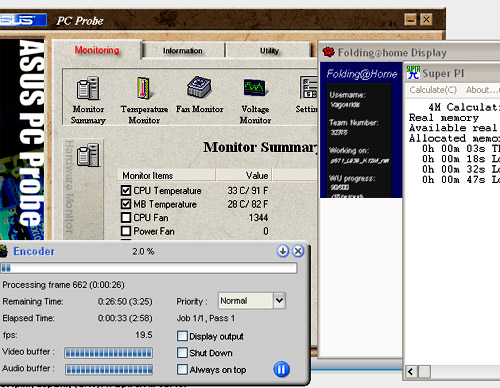Open the Monitor Summary icon
The image size is (500, 388).
click(x=88, y=88)
